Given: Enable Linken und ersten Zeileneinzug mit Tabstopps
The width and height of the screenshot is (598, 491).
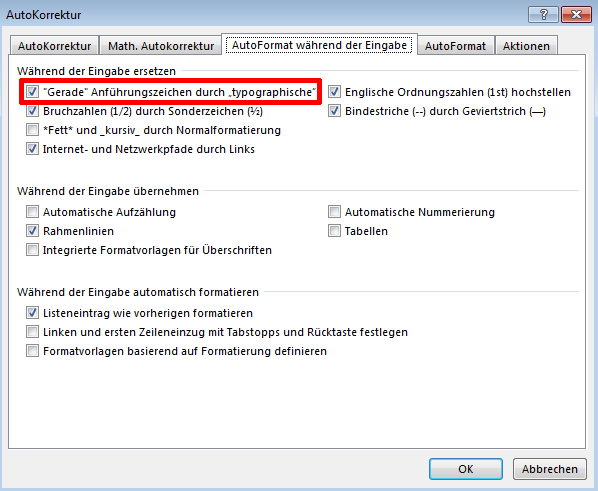Looking at the screenshot, I should 32,332.
